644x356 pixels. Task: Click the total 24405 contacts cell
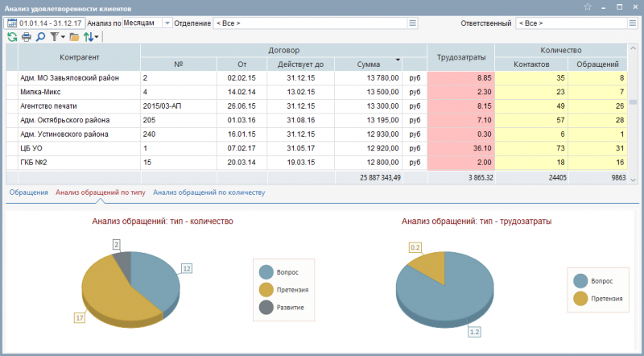click(x=531, y=178)
